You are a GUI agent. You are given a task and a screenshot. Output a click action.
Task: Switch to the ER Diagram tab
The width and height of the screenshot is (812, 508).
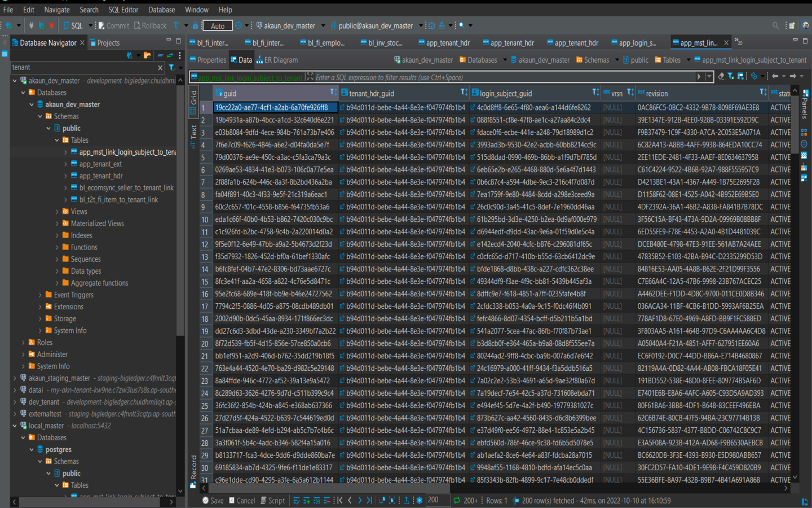277,60
